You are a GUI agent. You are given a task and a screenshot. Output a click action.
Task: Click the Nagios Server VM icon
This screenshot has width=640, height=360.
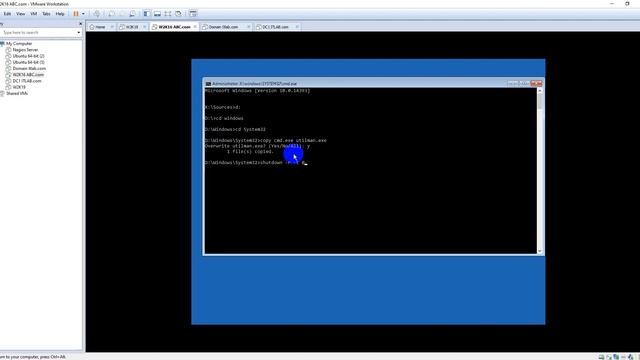[x=8, y=50]
